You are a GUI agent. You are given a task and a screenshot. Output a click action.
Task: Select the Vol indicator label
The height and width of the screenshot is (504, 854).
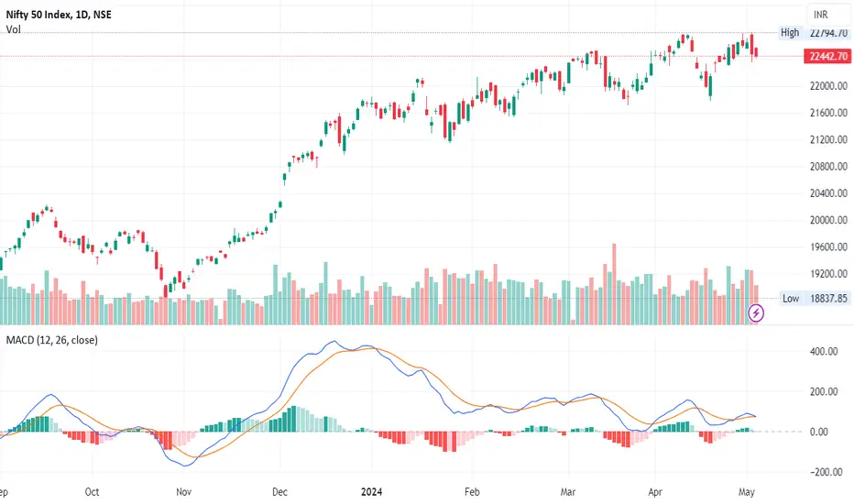[13, 29]
